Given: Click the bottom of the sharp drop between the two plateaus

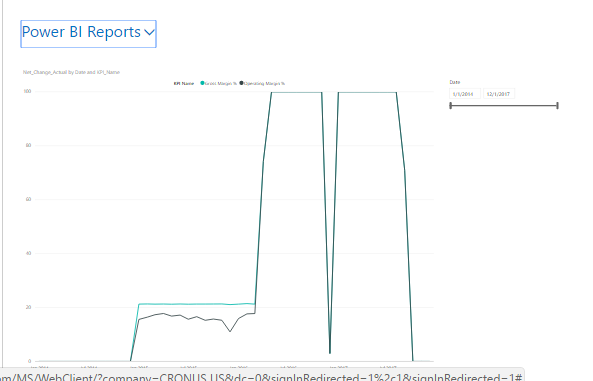Looking at the screenshot, I should click(330, 353).
